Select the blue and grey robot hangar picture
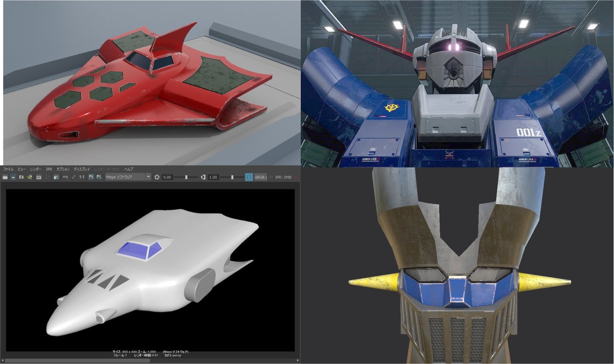614x364 pixels. coord(457,83)
